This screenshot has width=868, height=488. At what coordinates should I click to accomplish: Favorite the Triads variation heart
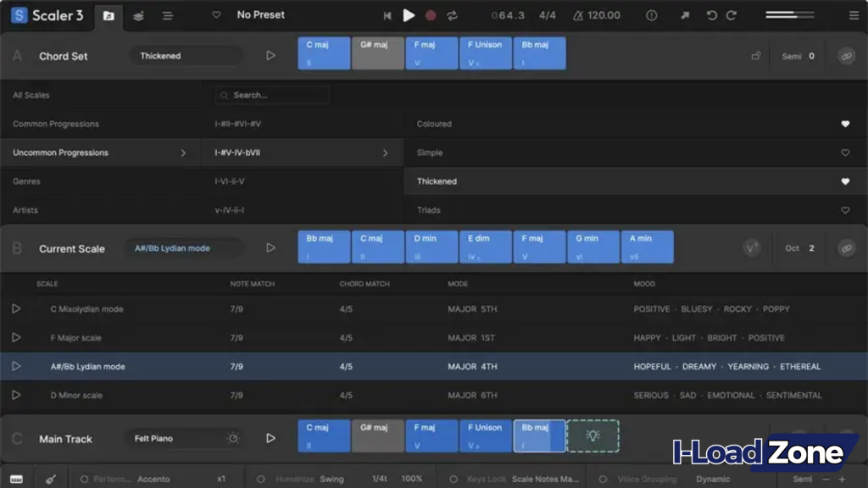pyautogui.click(x=845, y=210)
